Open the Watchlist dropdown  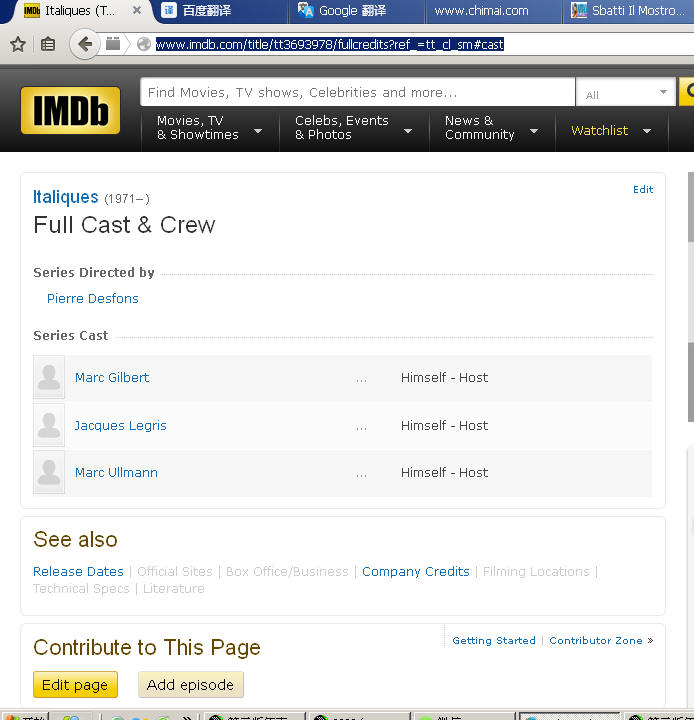pyautogui.click(x=611, y=131)
